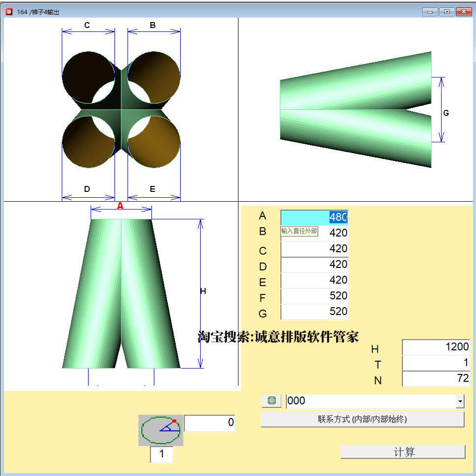The width and height of the screenshot is (476, 476).
Task: Click the red A dimension label
Action: click(x=120, y=206)
